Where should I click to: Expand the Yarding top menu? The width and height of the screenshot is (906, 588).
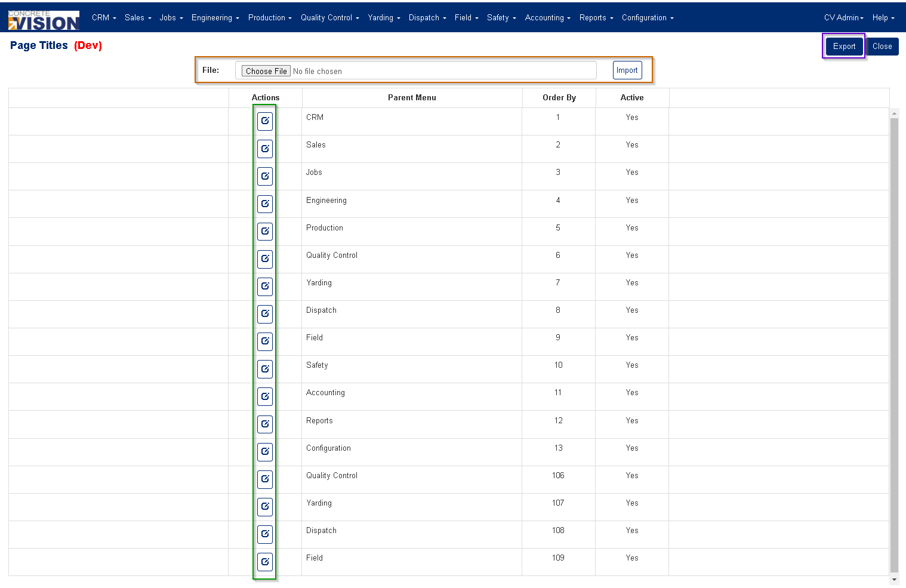click(x=384, y=18)
